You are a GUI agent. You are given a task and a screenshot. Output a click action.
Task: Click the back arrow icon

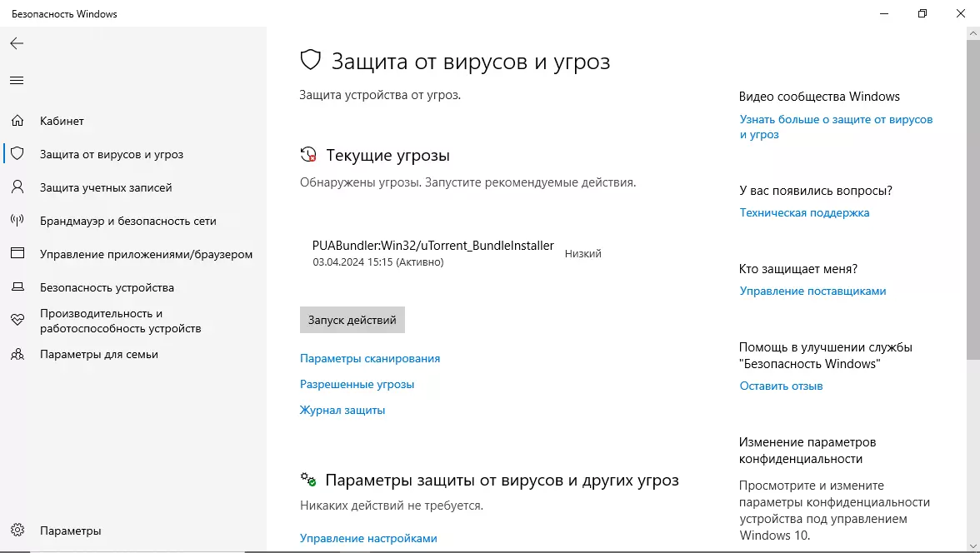click(17, 43)
